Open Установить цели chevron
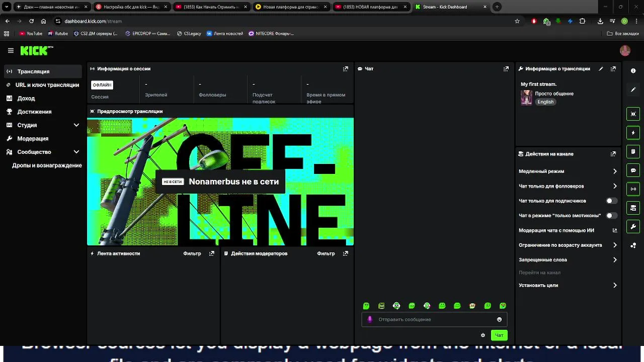Viewport: 644px width, 362px height. (615, 285)
